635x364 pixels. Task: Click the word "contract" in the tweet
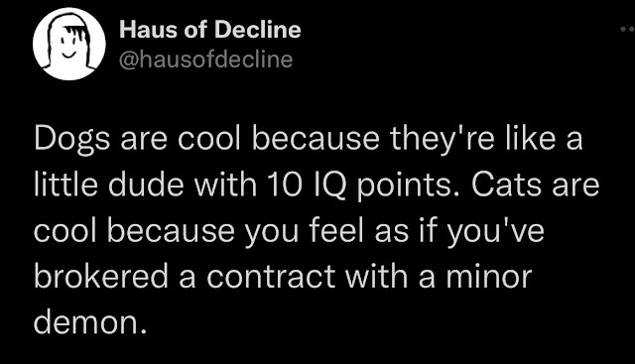271,278
